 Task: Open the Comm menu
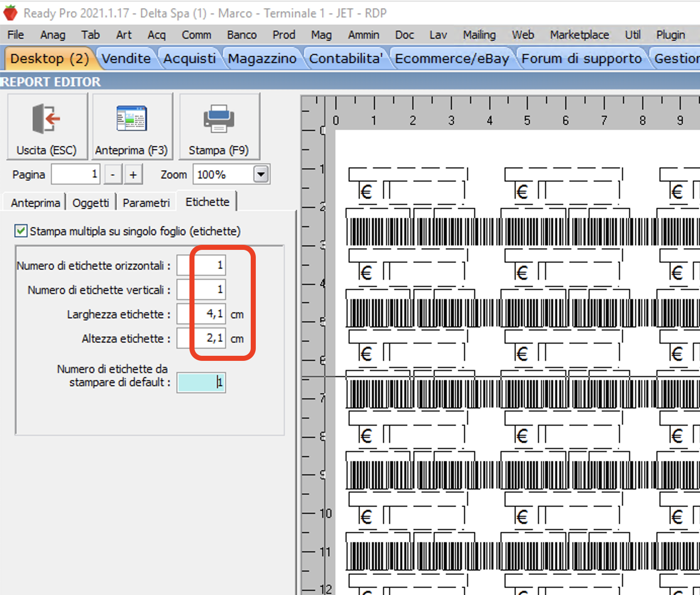click(197, 35)
